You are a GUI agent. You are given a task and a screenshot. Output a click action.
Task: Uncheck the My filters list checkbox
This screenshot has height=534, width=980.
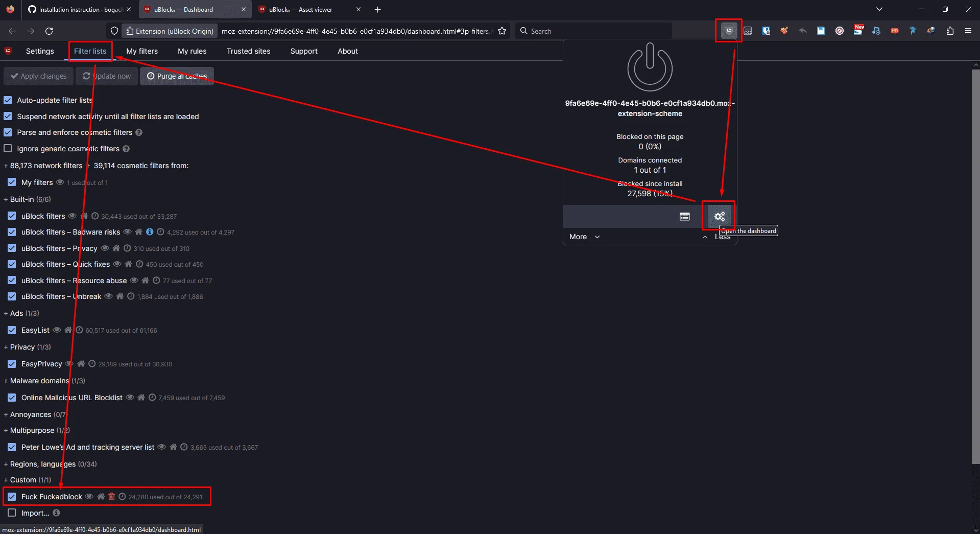[x=12, y=182]
